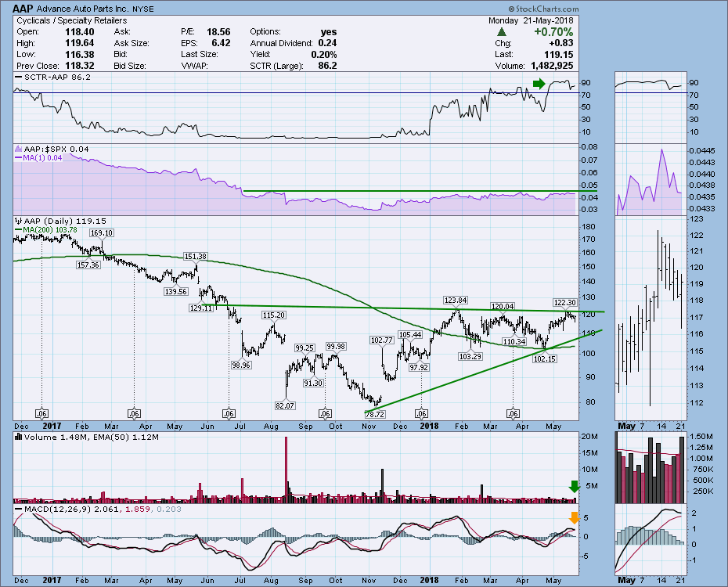The width and height of the screenshot is (728, 587).
Task: Click the 105.44 price peak label
Action: pyautogui.click(x=410, y=334)
